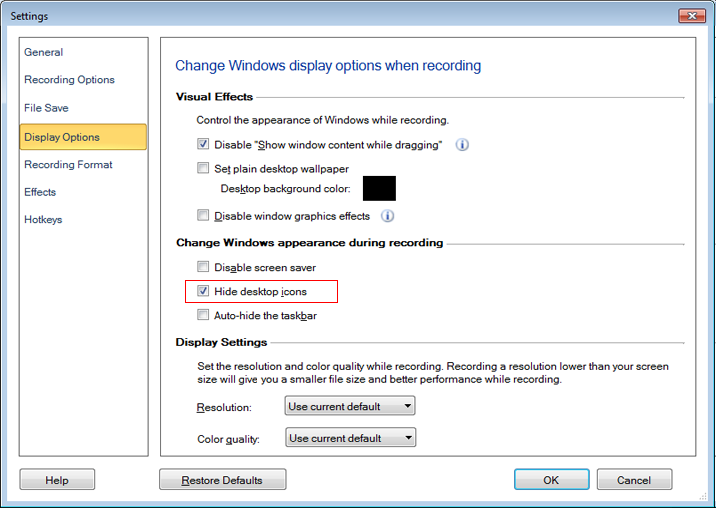Enable Auto-hide the taskbar option
This screenshot has height=508, width=716.
(x=203, y=314)
